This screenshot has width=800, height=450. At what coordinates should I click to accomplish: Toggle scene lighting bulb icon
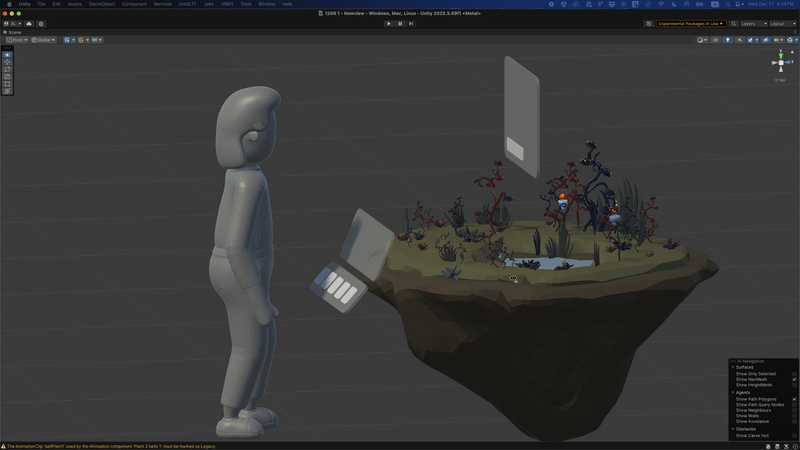(727, 40)
